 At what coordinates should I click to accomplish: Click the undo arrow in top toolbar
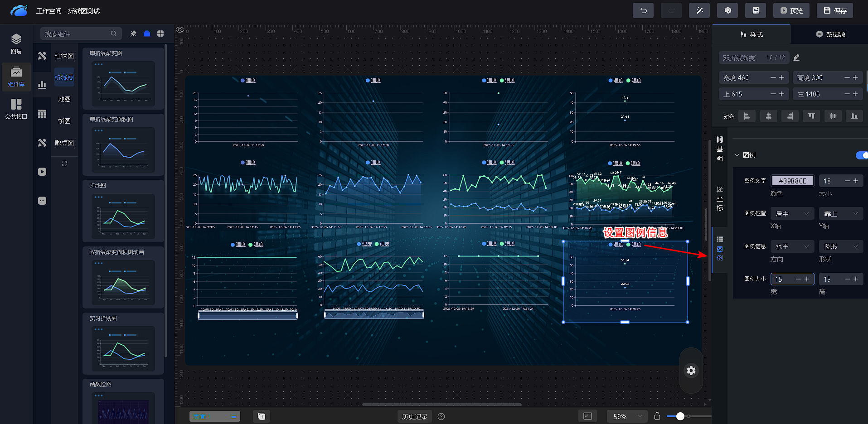point(643,10)
